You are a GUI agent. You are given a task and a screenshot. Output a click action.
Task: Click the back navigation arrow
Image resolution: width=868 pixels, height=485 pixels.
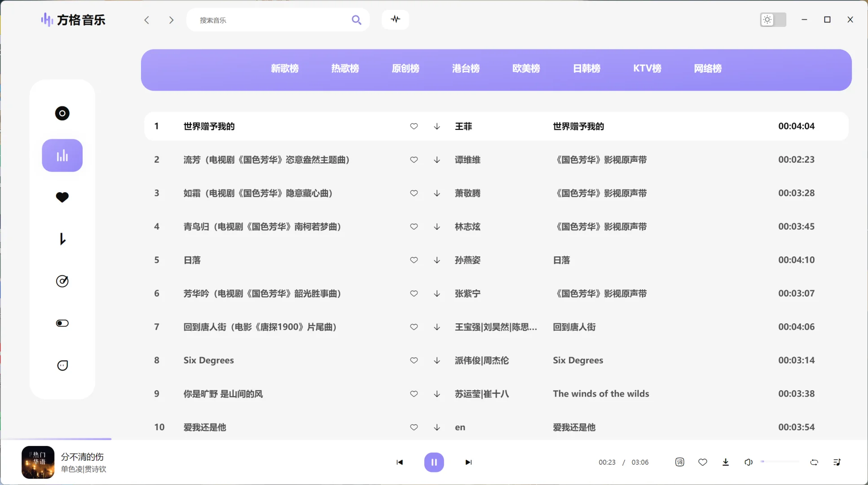(147, 20)
